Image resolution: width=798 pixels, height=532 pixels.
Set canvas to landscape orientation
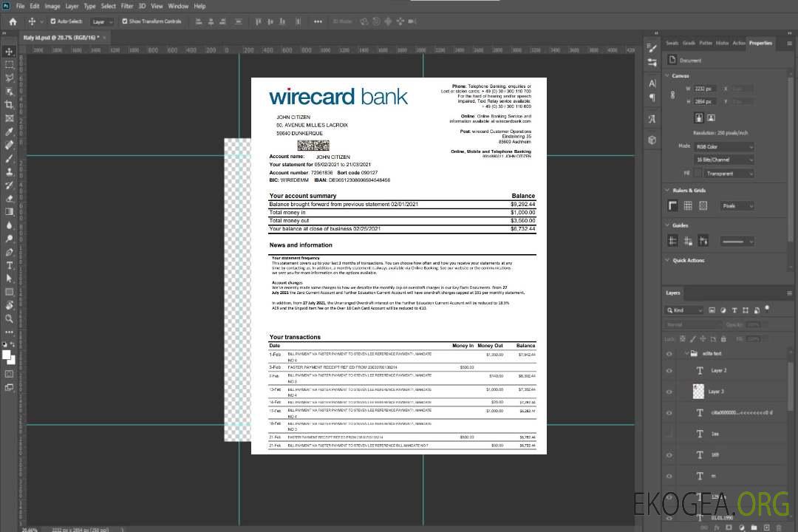click(711, 117)
